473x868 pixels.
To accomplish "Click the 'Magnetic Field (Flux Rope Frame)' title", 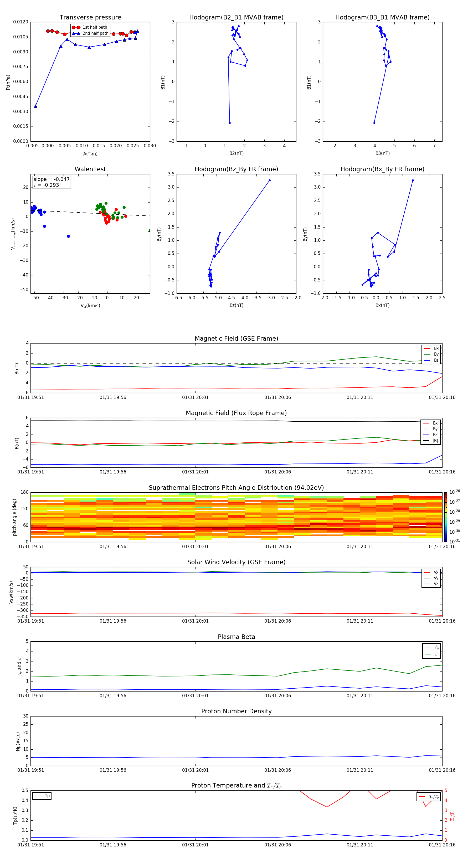I will tap(236, 413).
